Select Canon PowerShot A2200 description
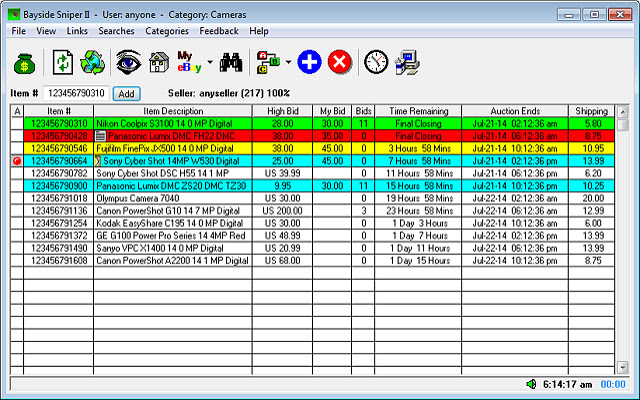Viewport: 640px width, 400px height. point(172,261)
